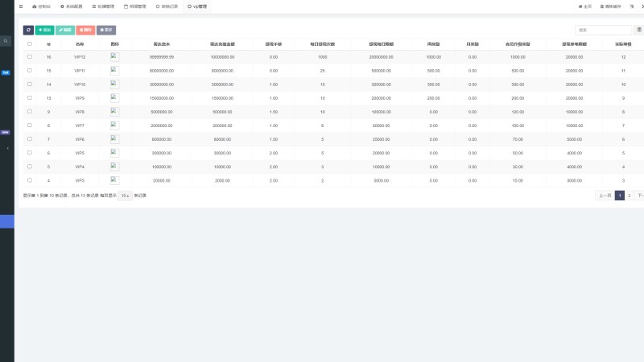Open the fifth top tab with circle icon
Viewport: 644px width, 362px height.
click(x=167, y=6)
